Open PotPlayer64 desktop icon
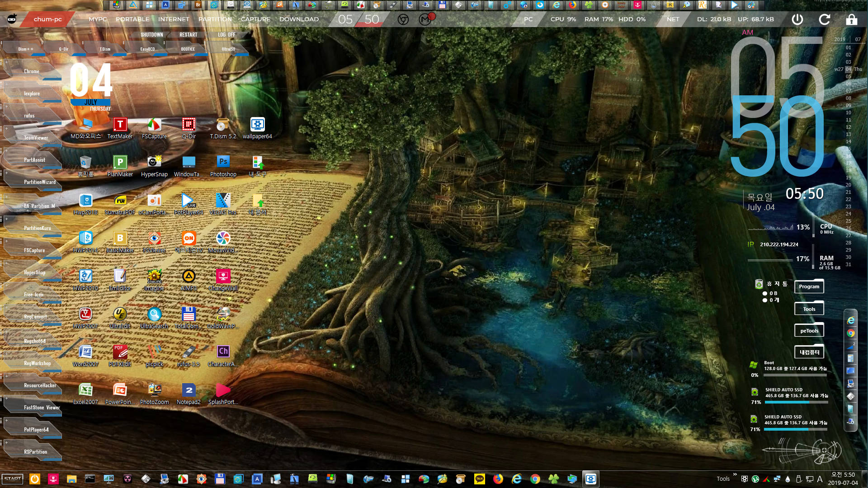Screen dimensions: 868x488 189,204
